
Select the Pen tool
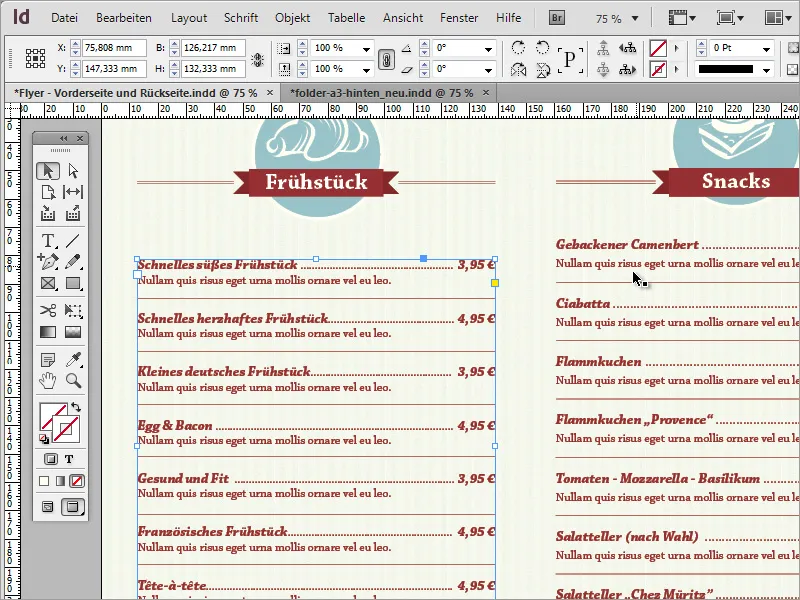coord(48,261)
